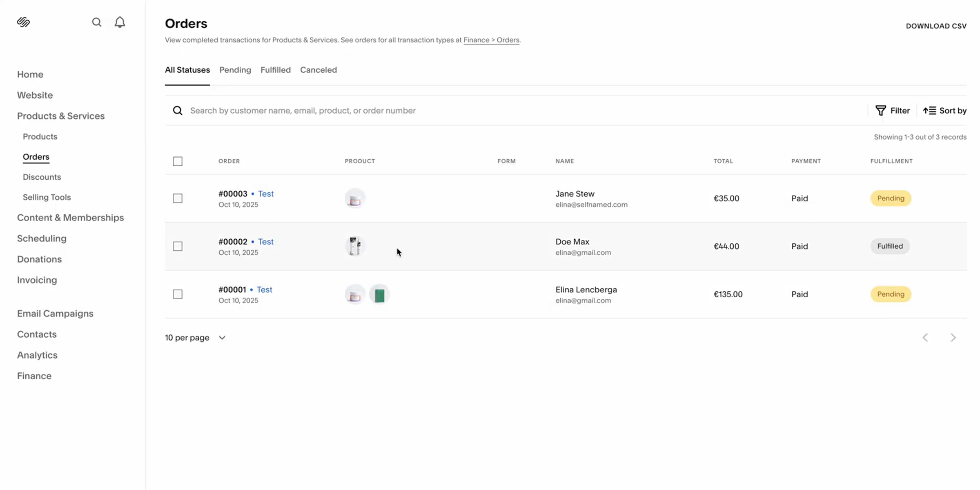The height and width of the screenshot is (490, 980).
Task: Open search via sidebar magnifier icon
Action: [x=96, y=22]
